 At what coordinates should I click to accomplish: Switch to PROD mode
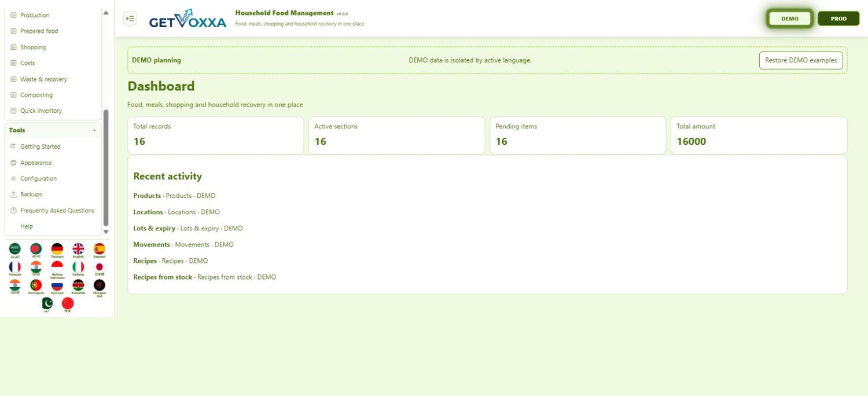(838, 19)
